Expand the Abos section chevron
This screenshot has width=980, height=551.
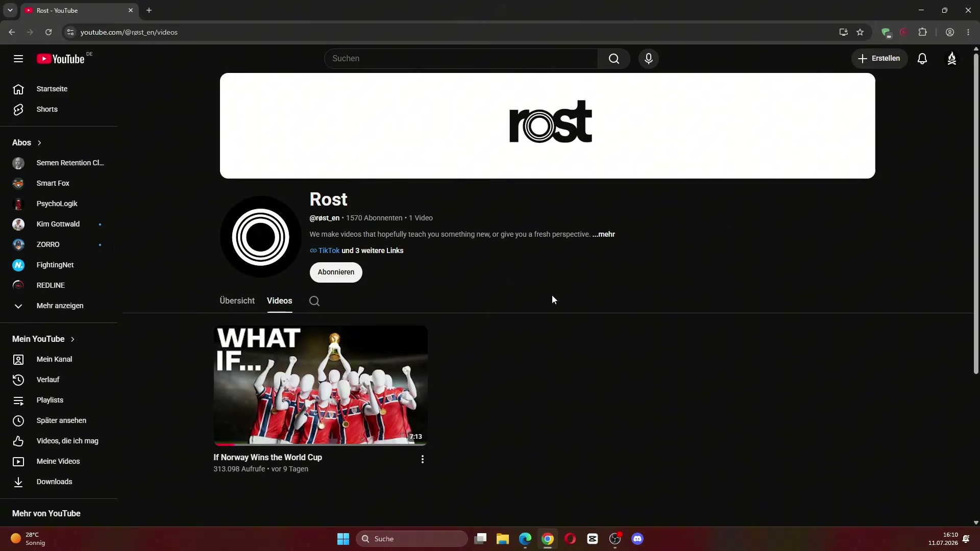click(x=39, y=143)
